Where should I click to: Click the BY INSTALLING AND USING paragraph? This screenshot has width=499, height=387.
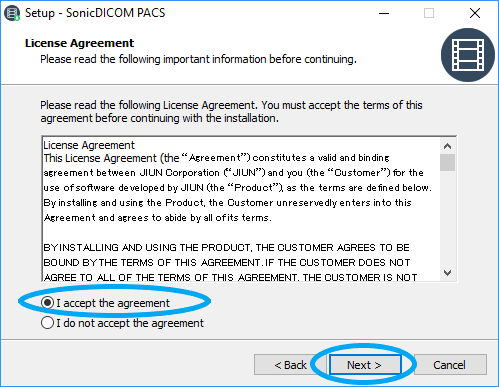(230, 263)
